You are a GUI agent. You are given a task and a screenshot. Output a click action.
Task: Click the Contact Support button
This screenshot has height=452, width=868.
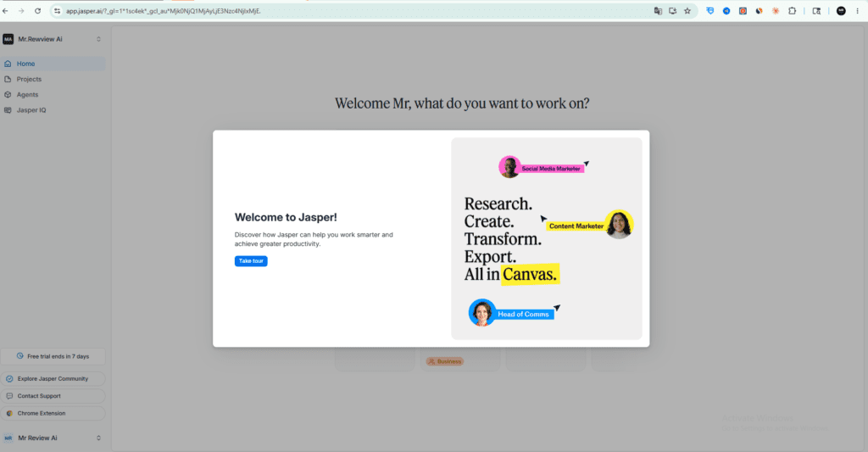tap(53, 396)
